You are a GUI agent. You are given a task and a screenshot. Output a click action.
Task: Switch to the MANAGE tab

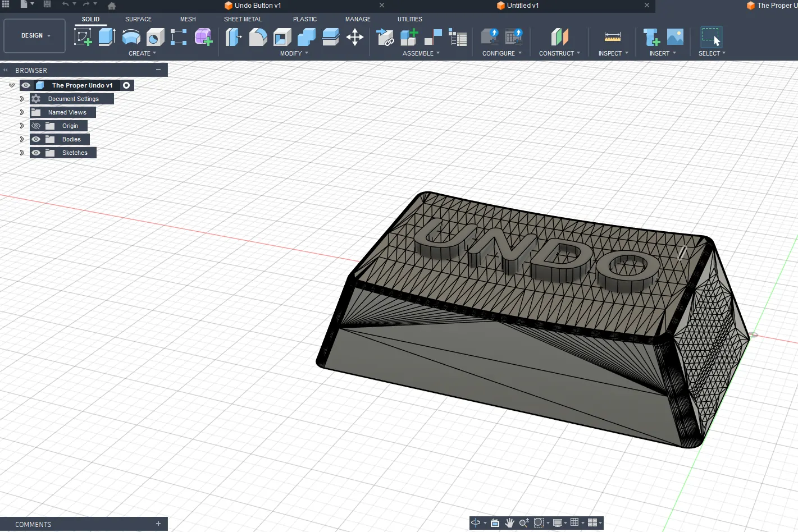pos(358,19)
